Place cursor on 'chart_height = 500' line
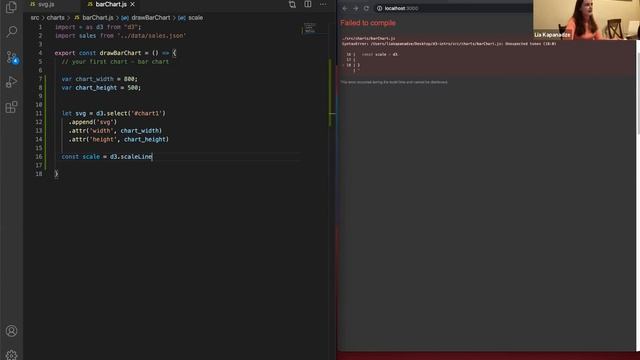Image resolution: width=640 pixels, height=360 pixels. 101,87
